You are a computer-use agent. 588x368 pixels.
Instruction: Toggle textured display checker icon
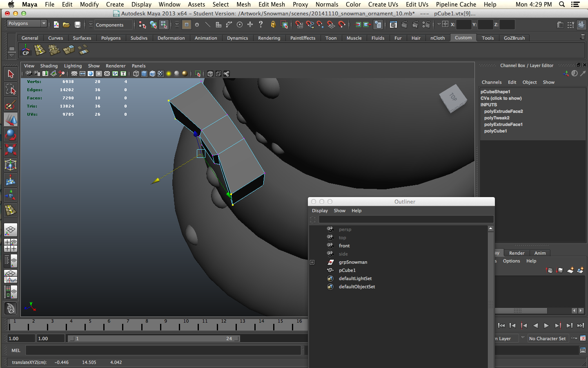click(x=160, y=74)
